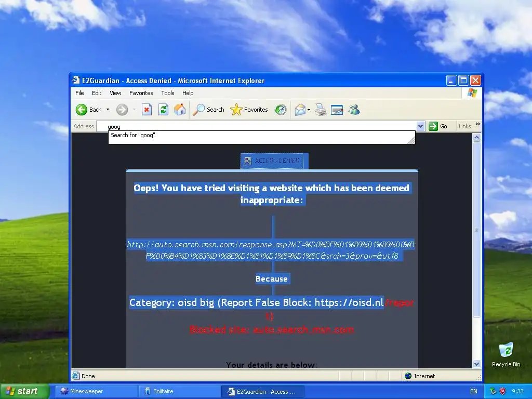Open the File menu
The width and height of the screenshot is (532, 399).
[x=79, y=93]
